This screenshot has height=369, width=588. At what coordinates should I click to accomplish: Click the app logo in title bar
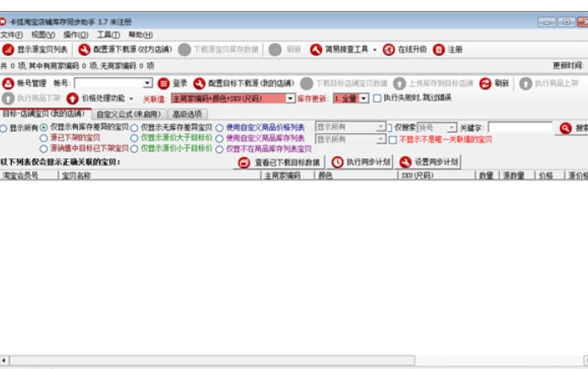tap(3, 22)
